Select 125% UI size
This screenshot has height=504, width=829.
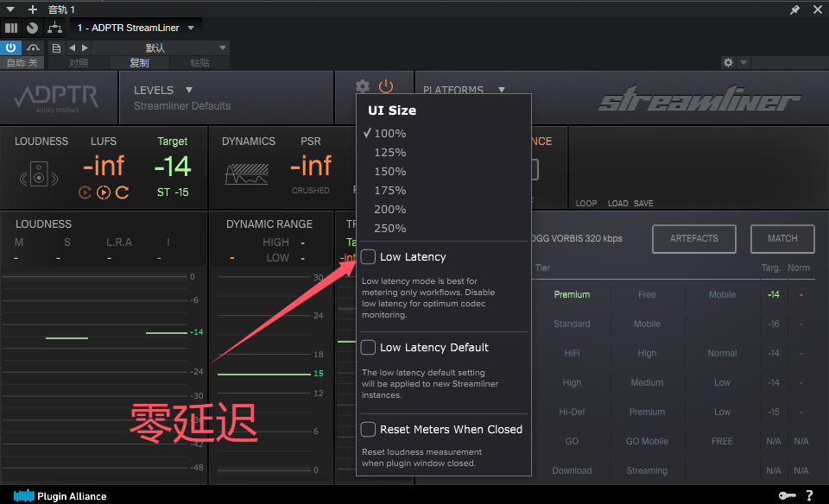coord(390,152)
